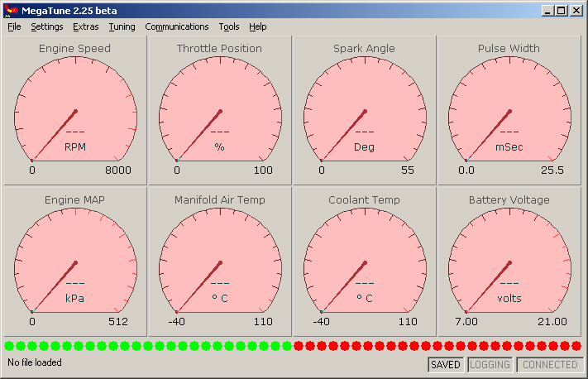Close the MegaTune window
The height and width of the screenshot is (379, 588).
[576, 11]
